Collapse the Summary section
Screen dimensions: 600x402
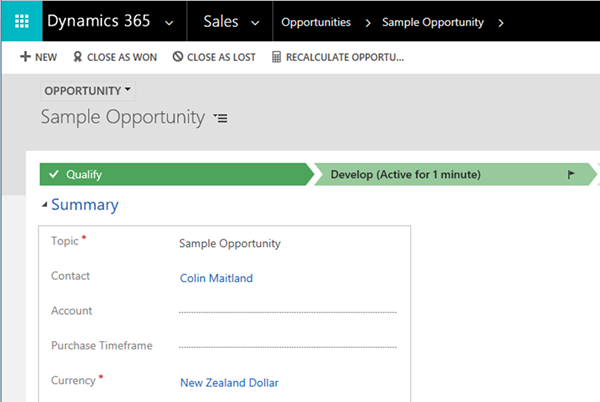[43, 205]
